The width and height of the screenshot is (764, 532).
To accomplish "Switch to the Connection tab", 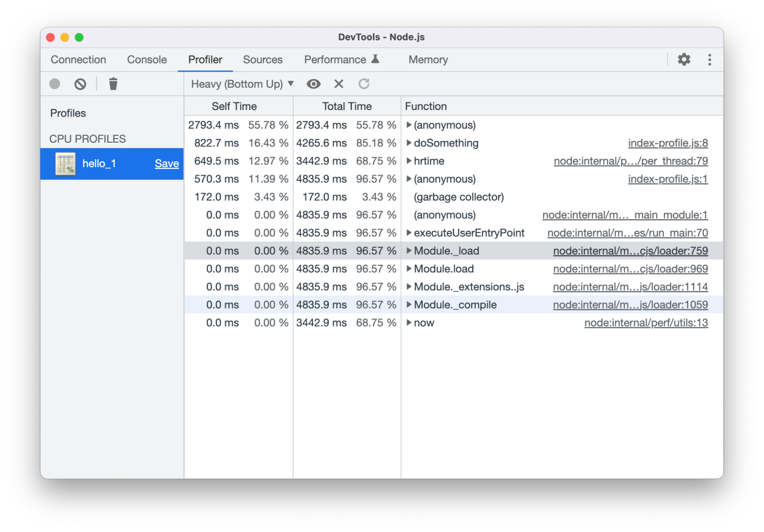I will pyautogui.click(x=78, y=60).
